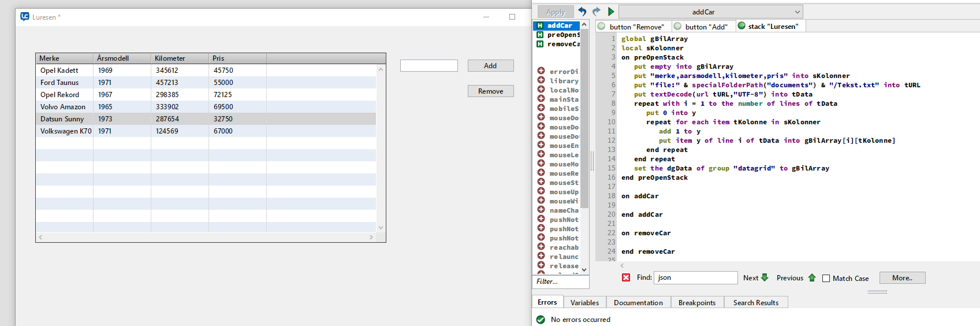Toggle the Match Case checkbox
The height and width of the screenshot is (326, 980).
tap(826, 278)
